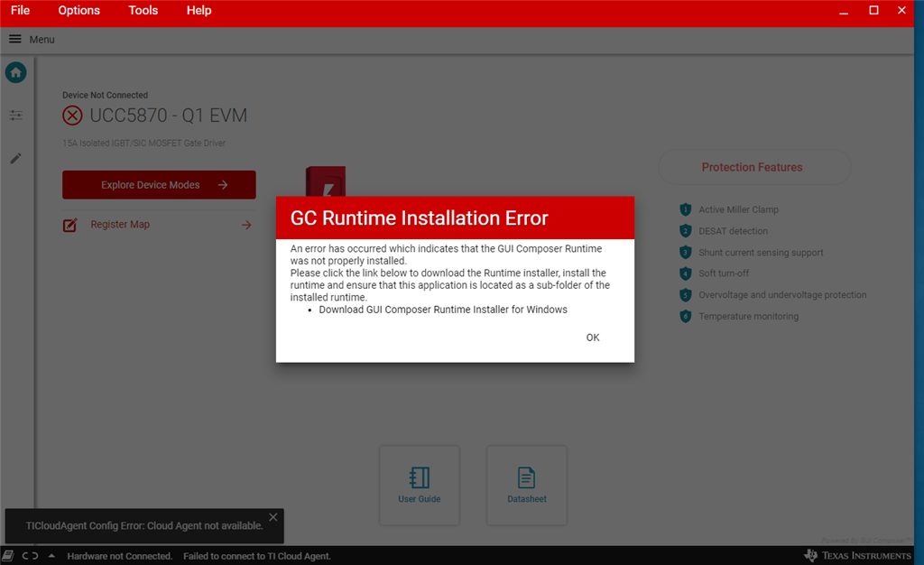Click Failed to connect to TI Cloud Agent

click(257, 556)
